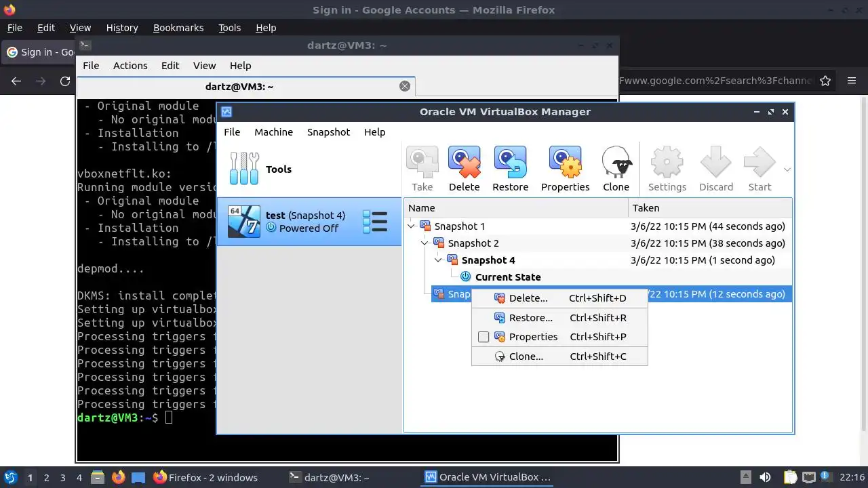The width and height of the screenshot is (868, 488).
Task: Switch to workspace 4 in the taskbar
Action: 79,478
